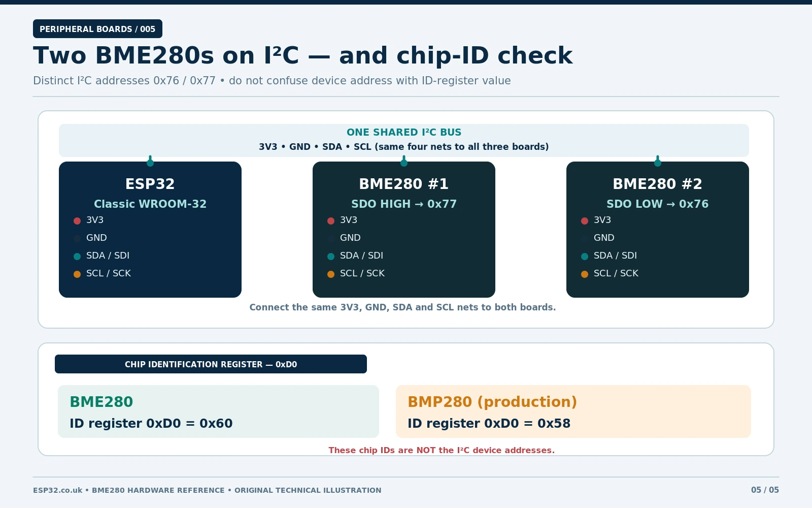812x508 pixels.
Task: Click the SDO HIGH → 0x77 label
Action: (404, 204)
